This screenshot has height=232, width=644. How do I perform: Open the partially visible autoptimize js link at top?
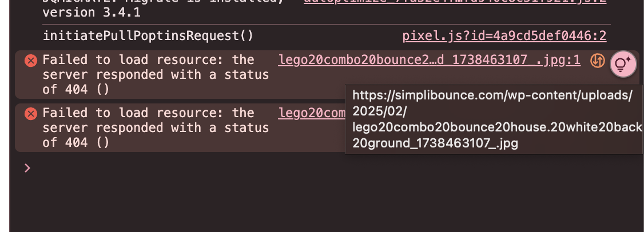455,2
